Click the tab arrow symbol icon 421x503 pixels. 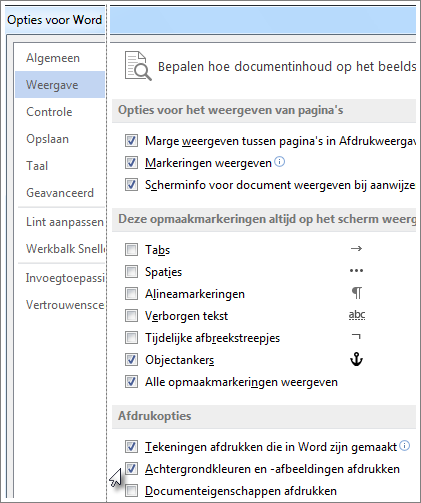(x=356, y=248)
